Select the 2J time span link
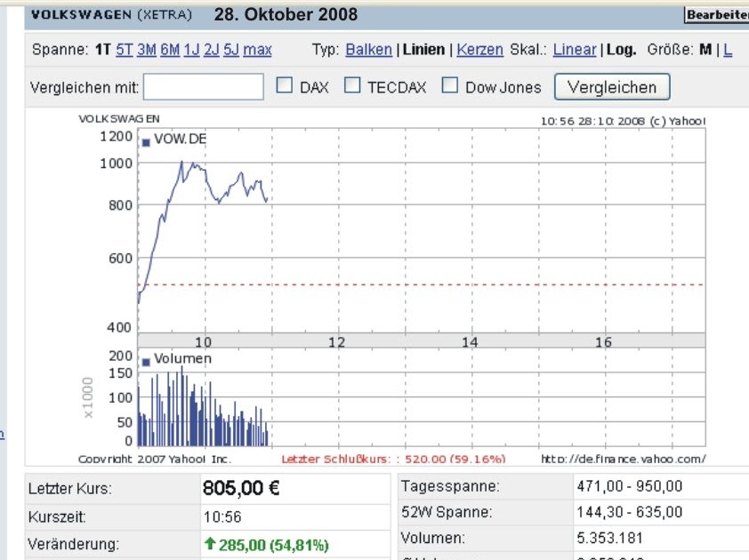Viewport: 749px width, 560px height. [x=212, y=49]
